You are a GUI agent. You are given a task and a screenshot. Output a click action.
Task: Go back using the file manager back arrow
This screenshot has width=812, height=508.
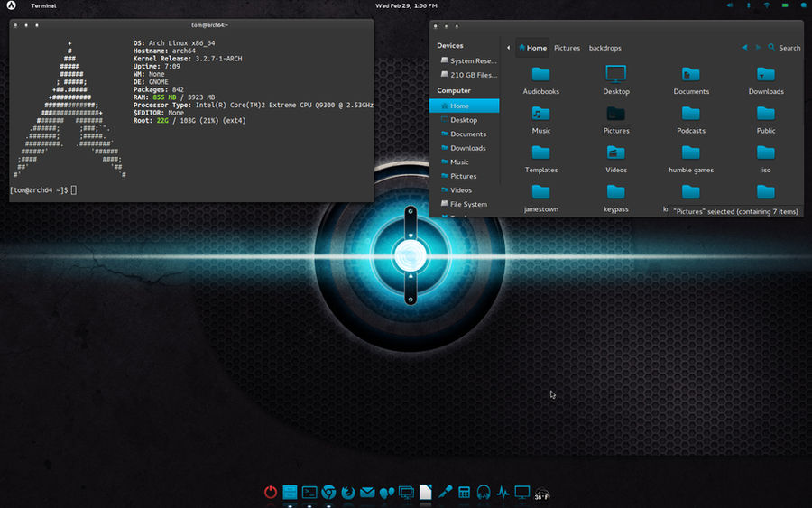744,47
